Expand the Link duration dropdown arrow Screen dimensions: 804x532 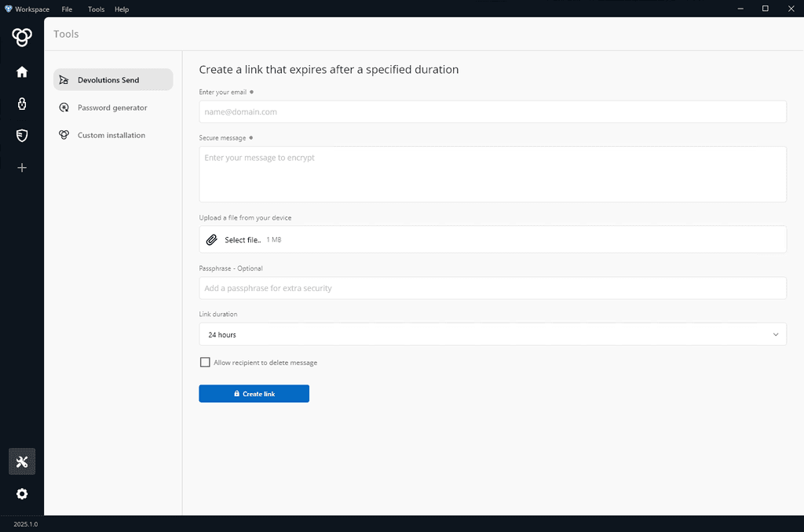click(x=775, y=334)
